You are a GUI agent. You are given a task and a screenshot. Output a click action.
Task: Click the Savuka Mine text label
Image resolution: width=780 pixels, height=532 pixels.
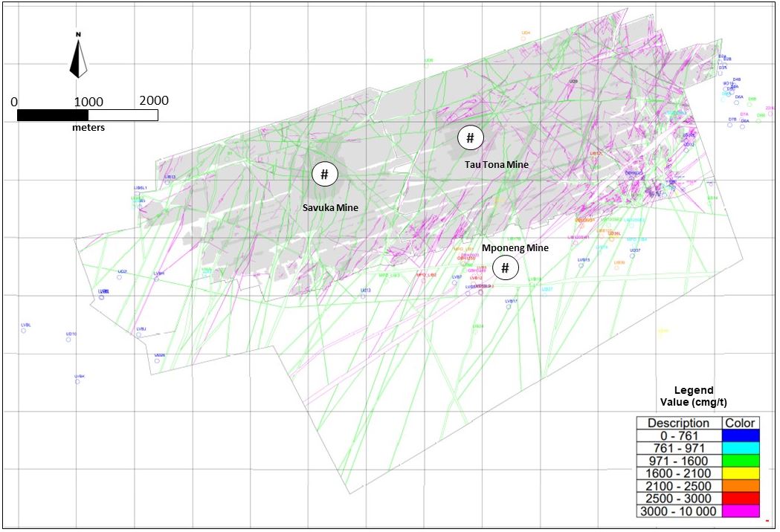click(330, 208)
